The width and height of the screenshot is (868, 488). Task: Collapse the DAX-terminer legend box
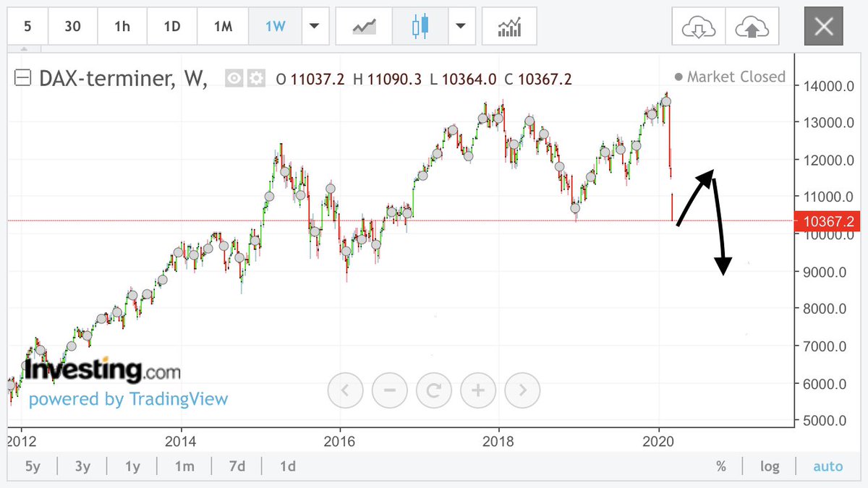22,78
